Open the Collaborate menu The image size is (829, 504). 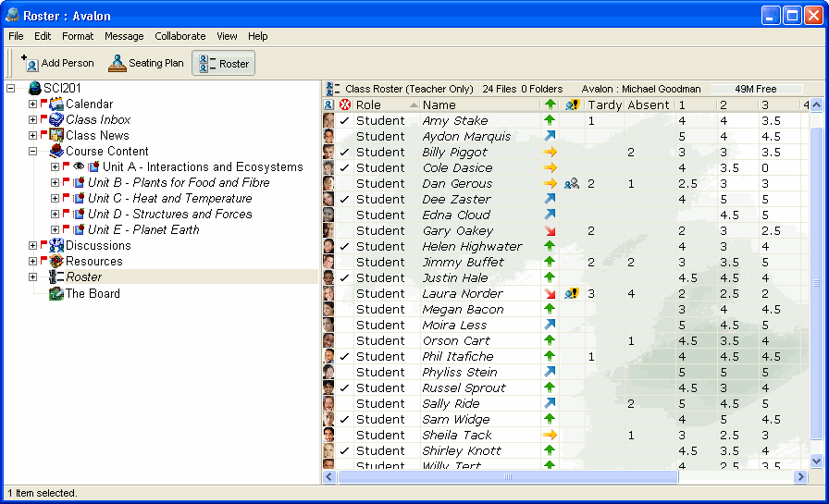[180, 36]
